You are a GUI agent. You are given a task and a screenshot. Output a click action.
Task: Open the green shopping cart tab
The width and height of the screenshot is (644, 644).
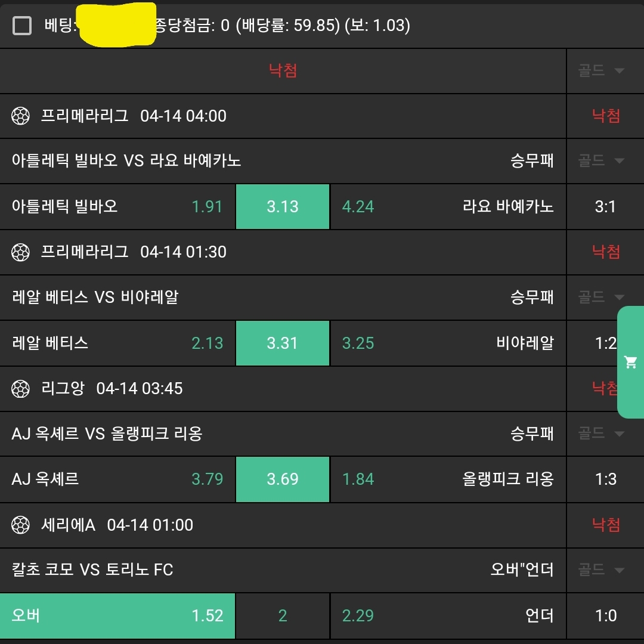tap(631, 362)
